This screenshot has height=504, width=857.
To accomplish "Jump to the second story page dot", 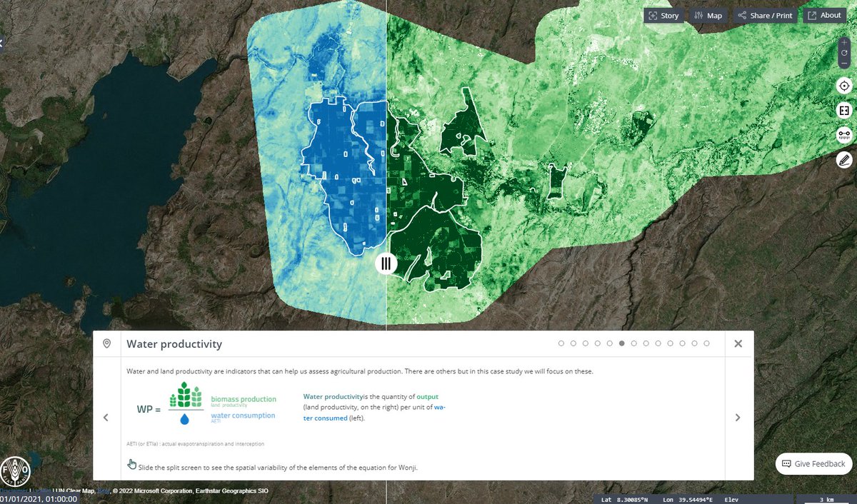I will pyautogui.click(x=573, y=343).
